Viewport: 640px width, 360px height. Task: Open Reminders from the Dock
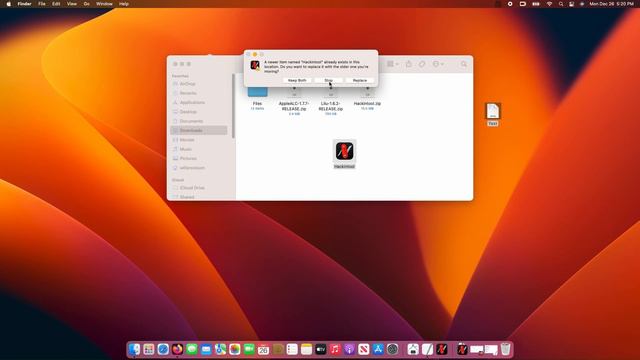click(292, 349)
